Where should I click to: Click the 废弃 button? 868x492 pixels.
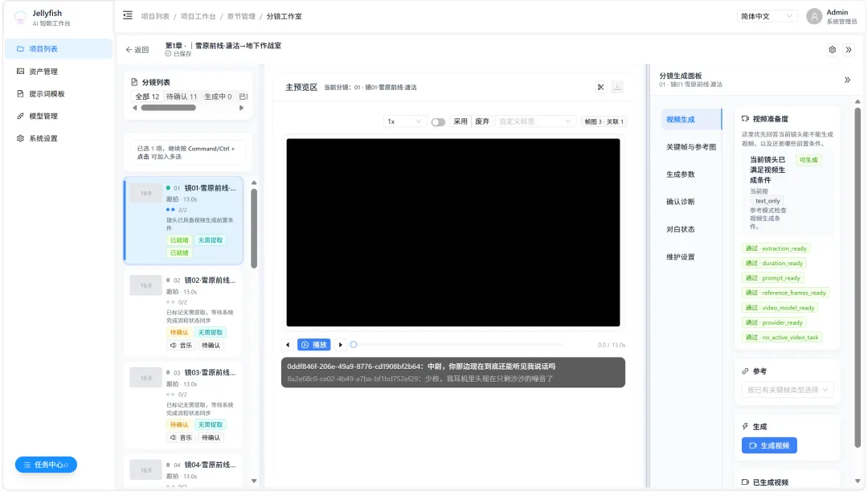coord(482,121)
